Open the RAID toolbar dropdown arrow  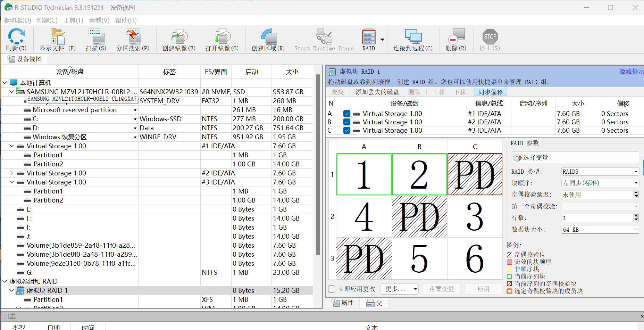coord(382,40)
